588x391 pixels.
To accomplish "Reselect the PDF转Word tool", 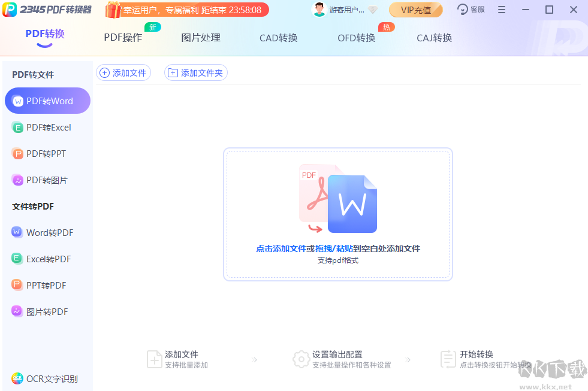I will click(47, 101).
